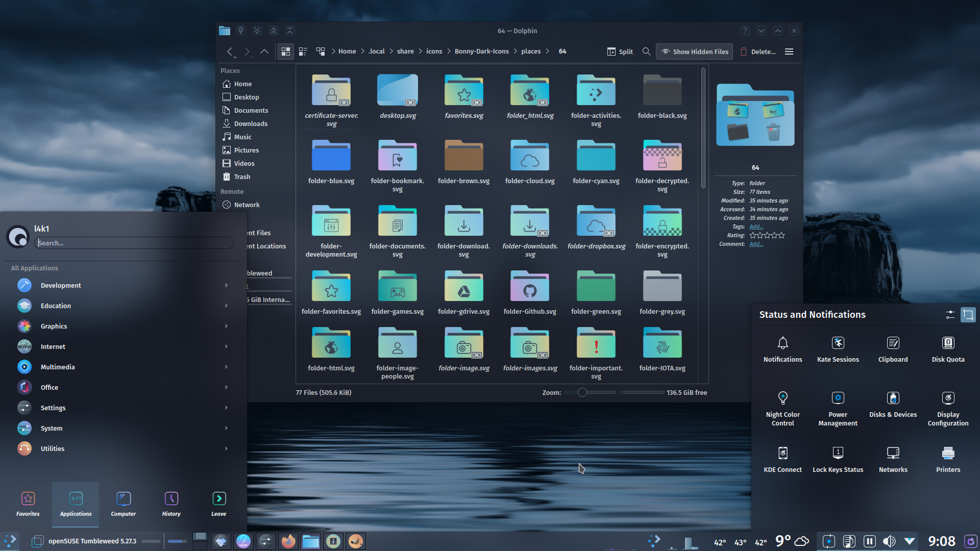
Task: Set the first rating star
Action: coord(753,235)
